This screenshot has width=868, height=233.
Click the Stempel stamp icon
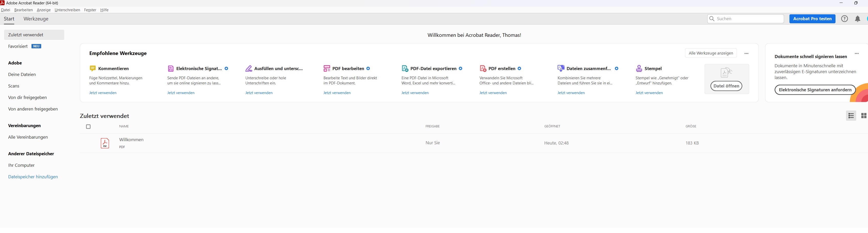(639, 69)
